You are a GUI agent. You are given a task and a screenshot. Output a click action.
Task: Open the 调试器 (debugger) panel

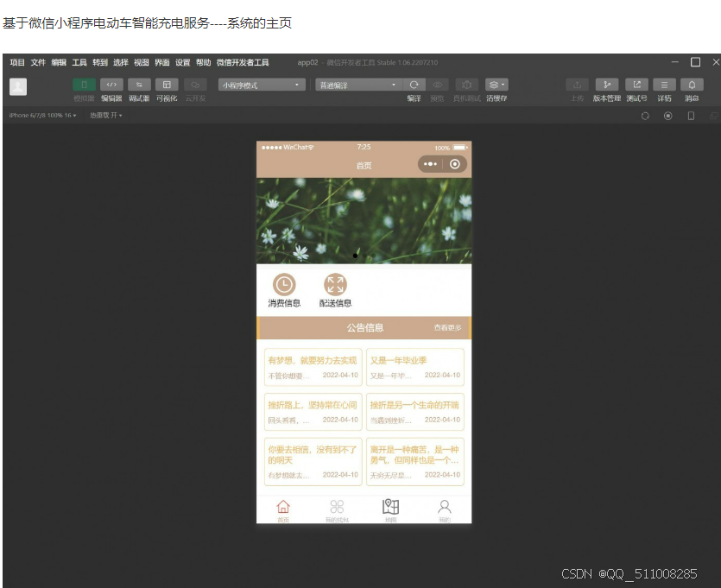tap(139, 85)
